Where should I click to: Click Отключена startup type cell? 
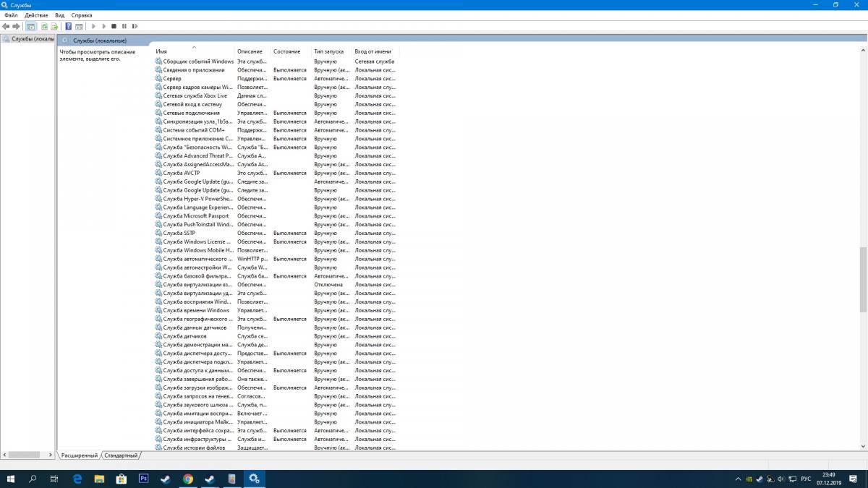point(328,285)
